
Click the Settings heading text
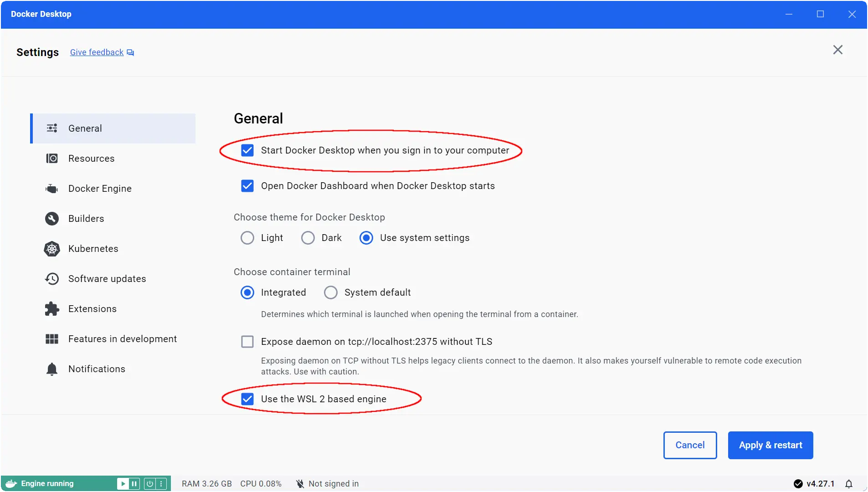[37, 52]
